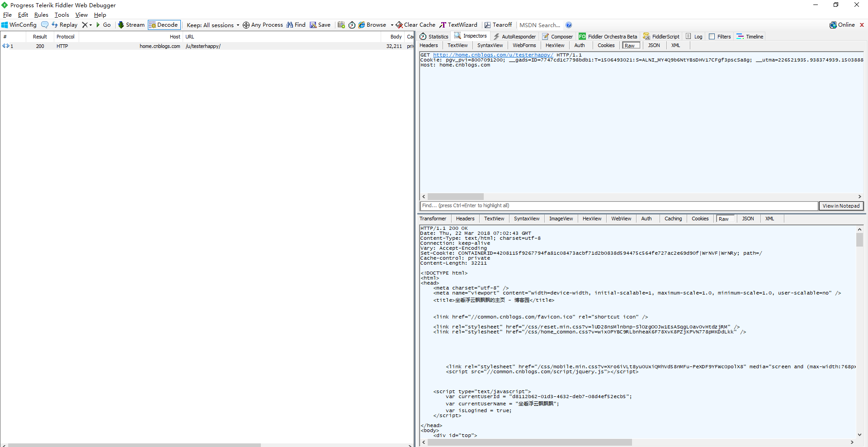Viewport: 868px width, 447px height.
Task: Click the timer stopwatch icon
Action: pos(352,25)
